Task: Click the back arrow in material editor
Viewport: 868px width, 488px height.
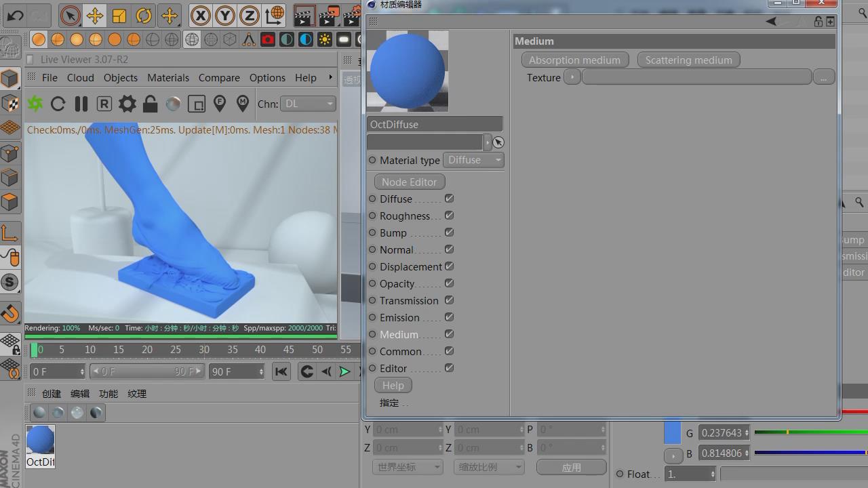Action: pyautogui.click(x=771, y=22)
